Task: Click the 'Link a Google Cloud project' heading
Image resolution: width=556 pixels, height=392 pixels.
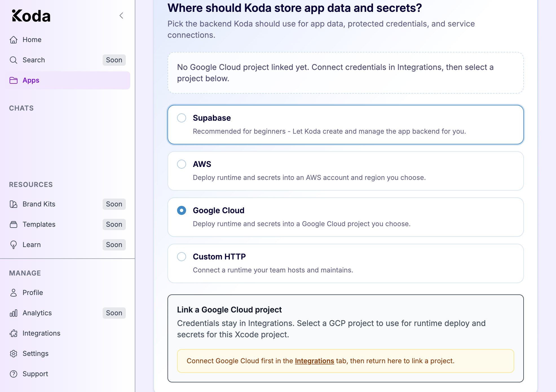Action: tap(229, 310)
